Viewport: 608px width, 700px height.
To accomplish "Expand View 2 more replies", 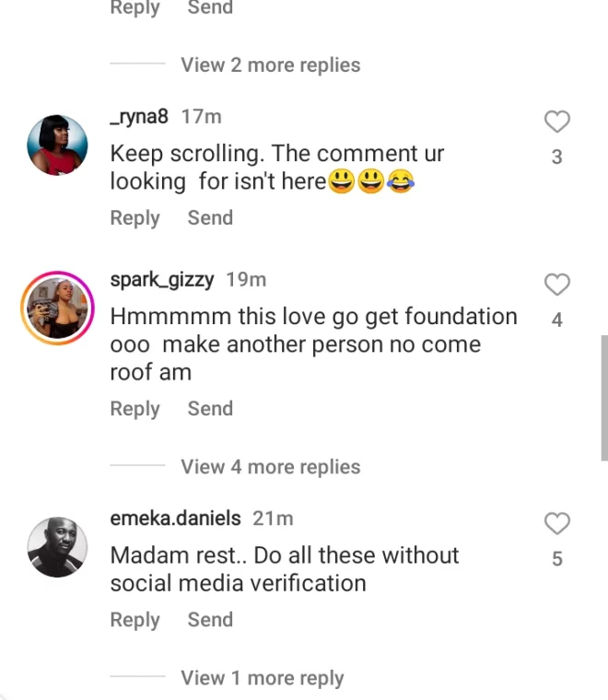I will coord(270,65).
